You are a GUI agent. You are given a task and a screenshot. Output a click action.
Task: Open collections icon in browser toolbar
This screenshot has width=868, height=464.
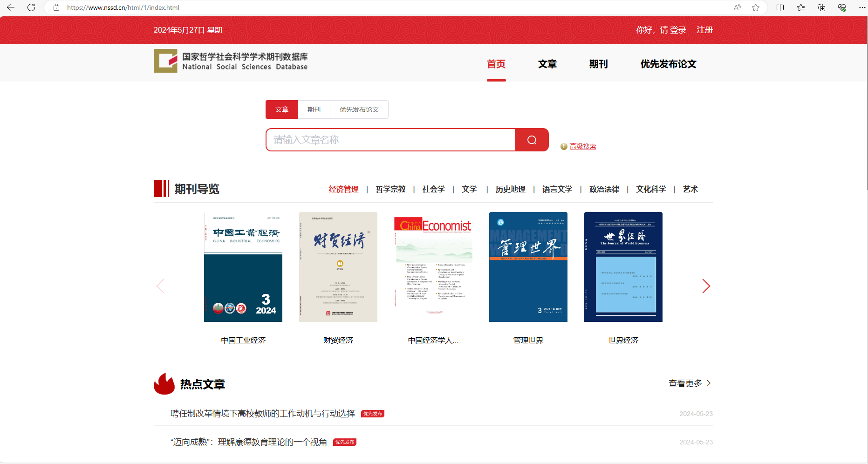tap(821, 7)
